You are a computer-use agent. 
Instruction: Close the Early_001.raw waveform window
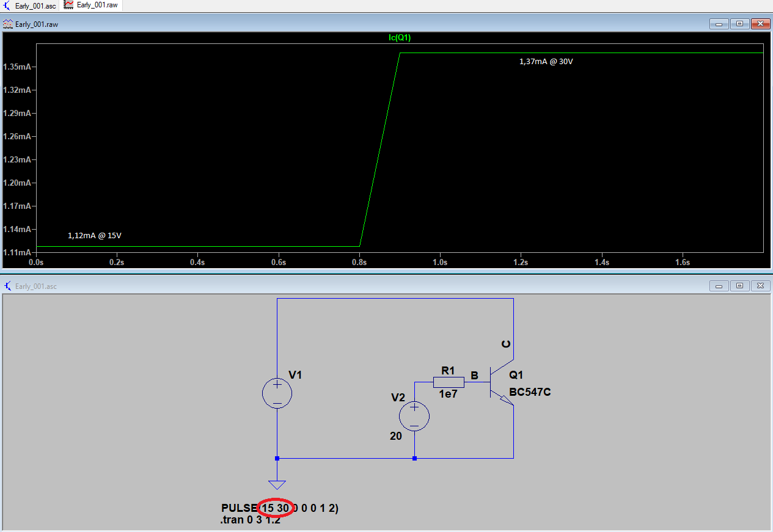click(x=760, y=24)
